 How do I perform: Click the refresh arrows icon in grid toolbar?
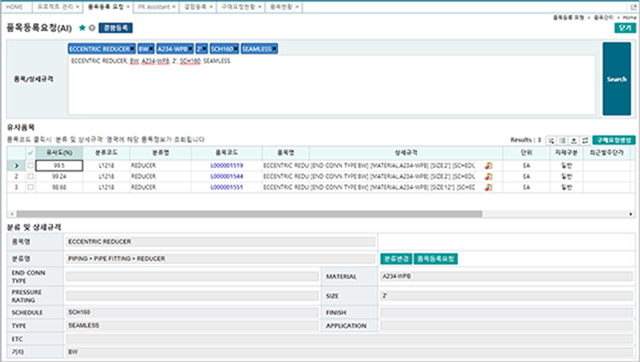click(585, 140)
